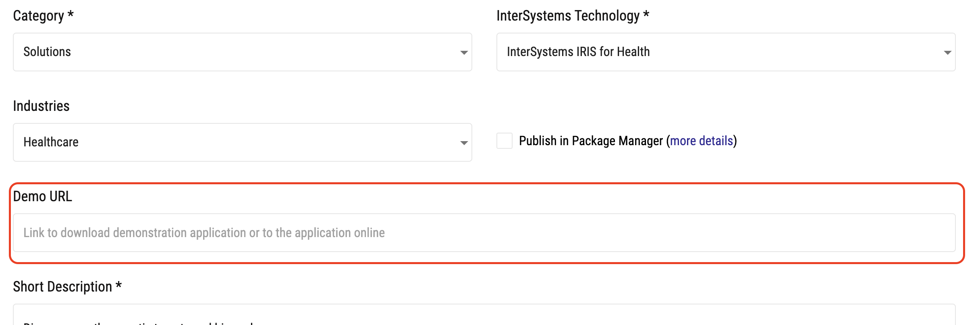This screenshot has height=325, width=980.
Task: Click the 'InterSystems Technology' field label
Action: pyautogui.click(x=568, y=16)
